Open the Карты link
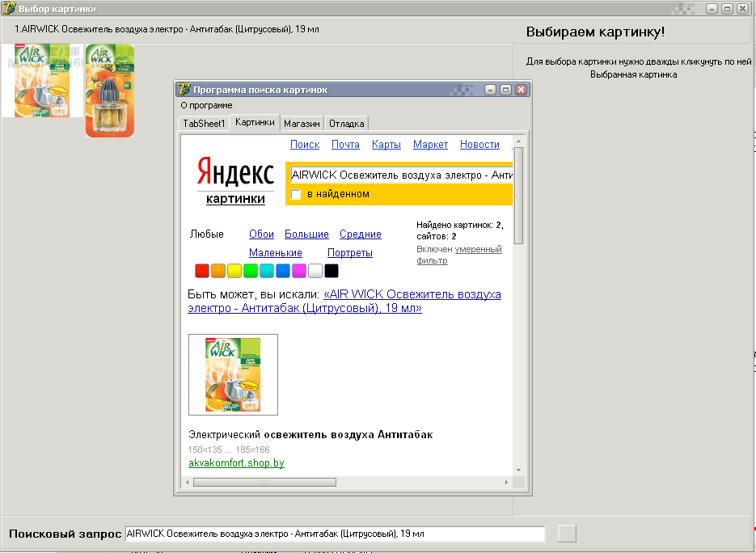The width and height of the screenshot is (756, 553). [386, 144]
